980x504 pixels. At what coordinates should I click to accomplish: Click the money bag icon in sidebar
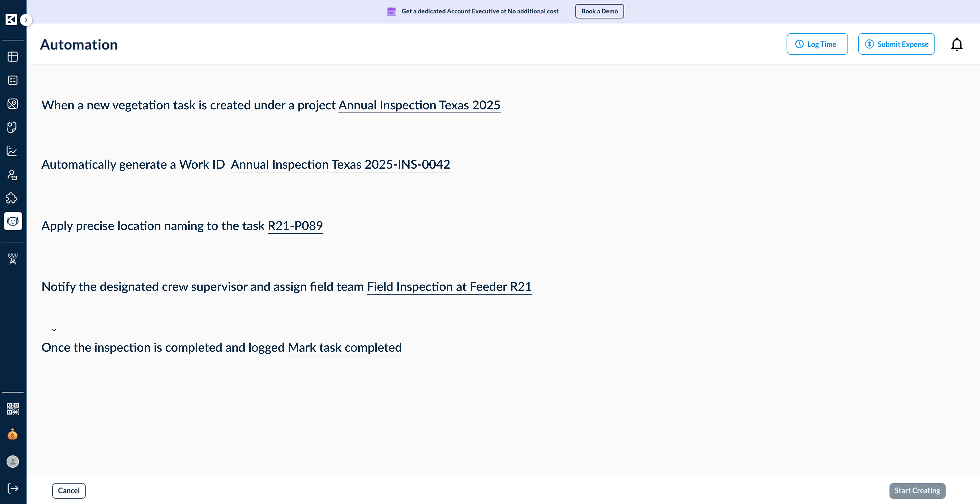pos(13,434)
